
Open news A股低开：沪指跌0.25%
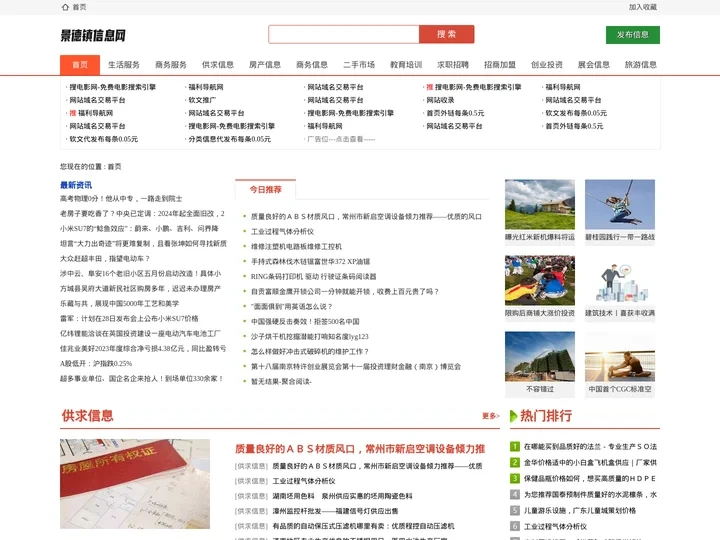click(x=96, y=364)
